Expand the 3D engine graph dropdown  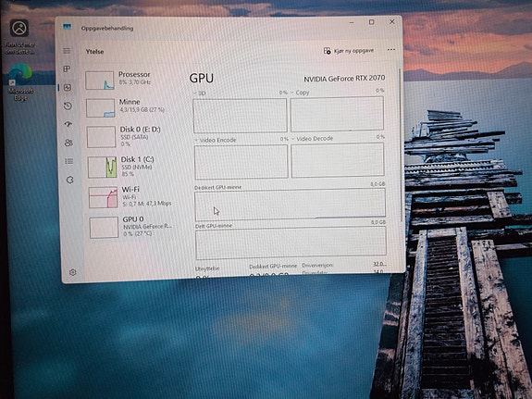(x=200, y=94)
